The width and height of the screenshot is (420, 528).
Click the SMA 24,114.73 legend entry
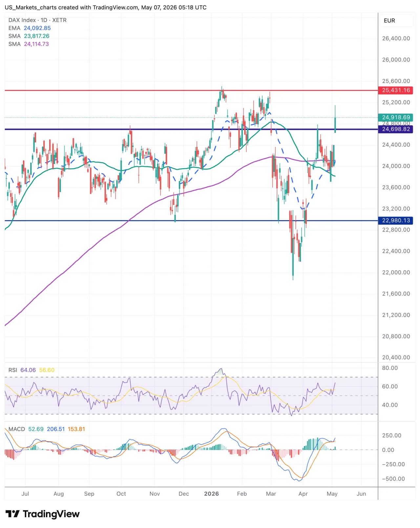click(x=29, y=44)
